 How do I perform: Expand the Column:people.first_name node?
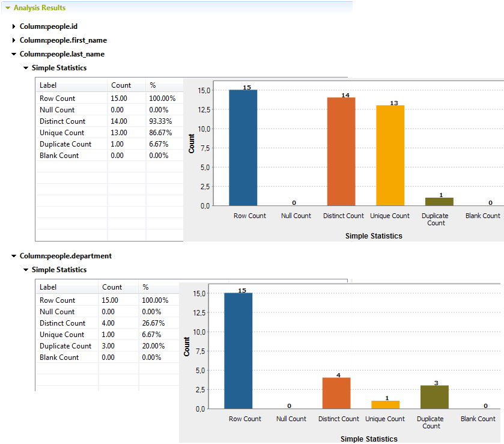13,40
